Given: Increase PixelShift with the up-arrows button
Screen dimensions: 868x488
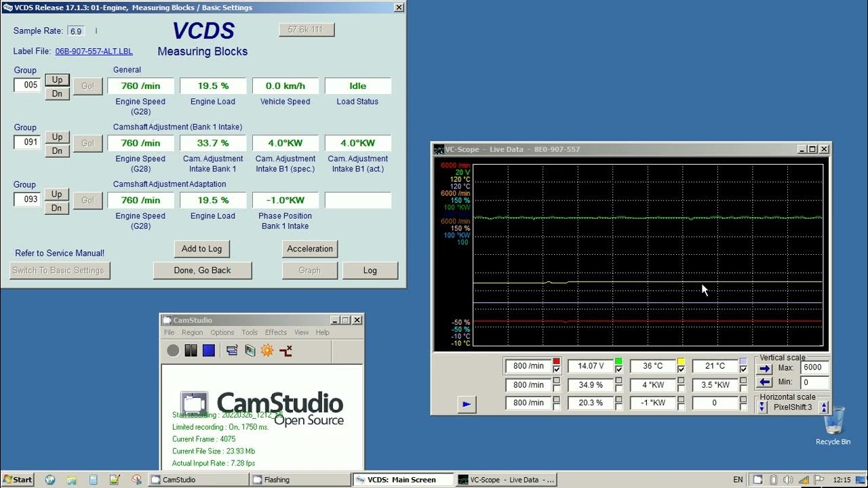Looking at the screenshot, I should coord(824,407).
